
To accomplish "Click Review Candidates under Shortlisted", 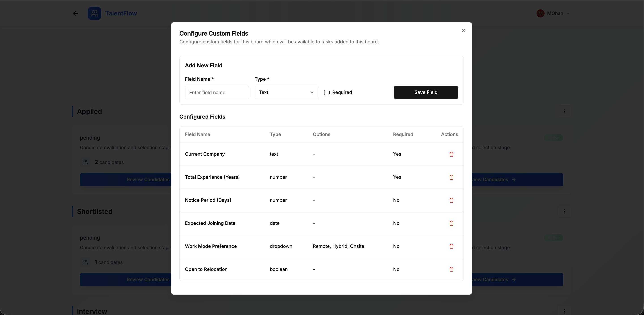I will [148, 279].
